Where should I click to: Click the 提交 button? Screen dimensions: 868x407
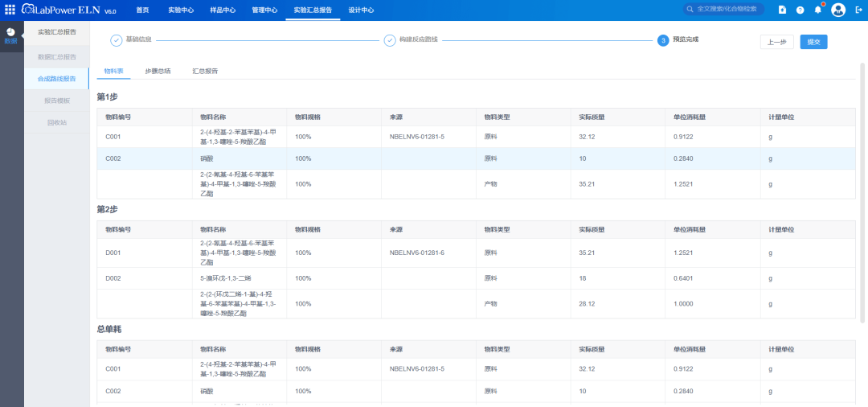(x=813, y=42)
